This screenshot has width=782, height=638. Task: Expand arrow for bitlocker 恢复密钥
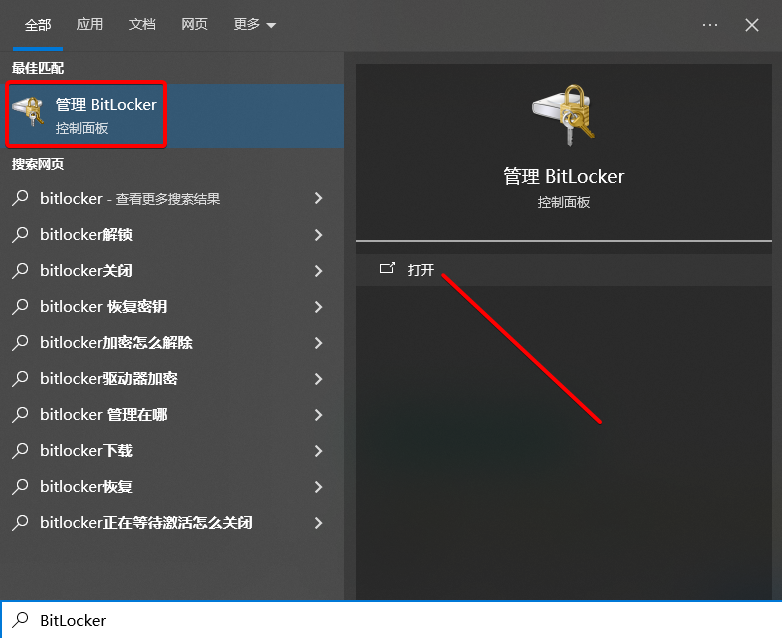tap(319, 307)
